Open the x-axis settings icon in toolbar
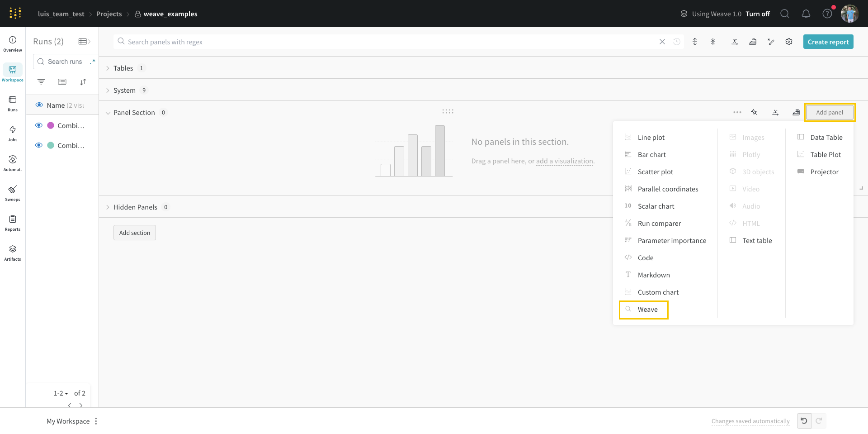The image size is (868, 434). tap(735, 42)
